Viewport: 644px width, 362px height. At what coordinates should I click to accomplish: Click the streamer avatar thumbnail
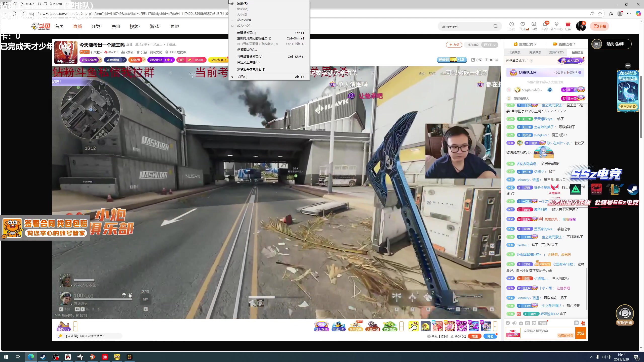coord(66,53)
